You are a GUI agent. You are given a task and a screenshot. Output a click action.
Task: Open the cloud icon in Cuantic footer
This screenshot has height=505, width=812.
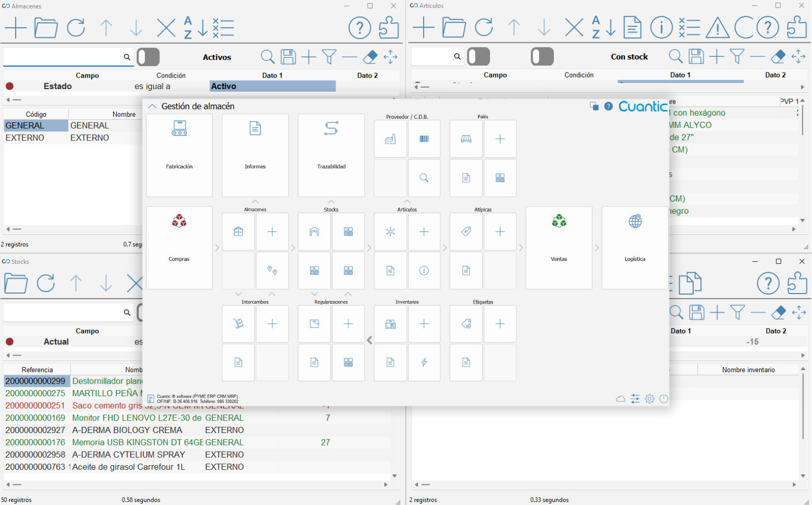(x=621, y=399)
